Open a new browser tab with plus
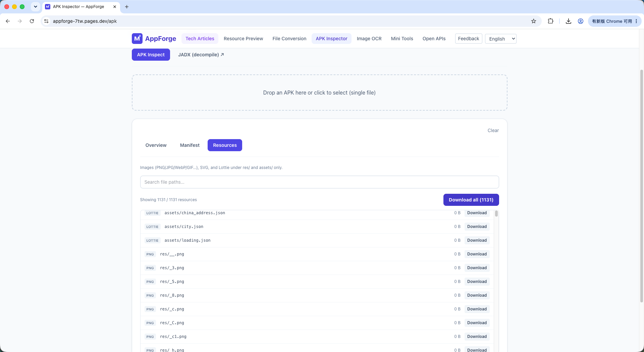644x352 pixels. pyautogui.click(x=127, y=7)
